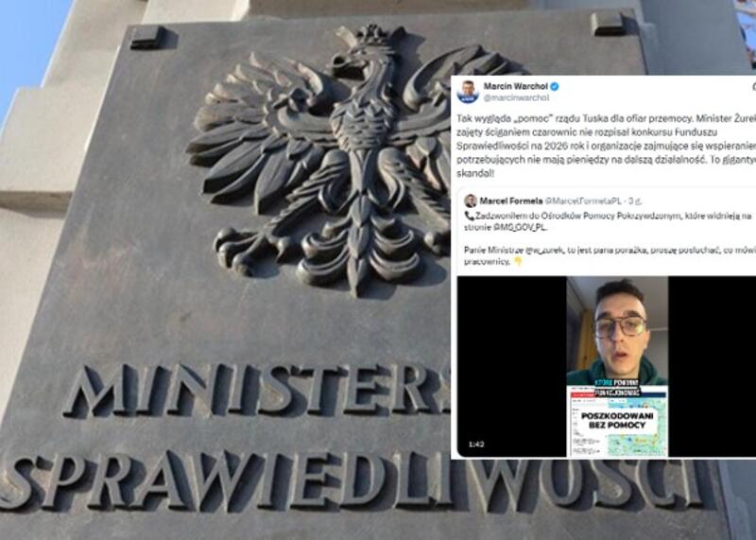Open the @MS_GOV_PL mention

[x=521, y=227]
